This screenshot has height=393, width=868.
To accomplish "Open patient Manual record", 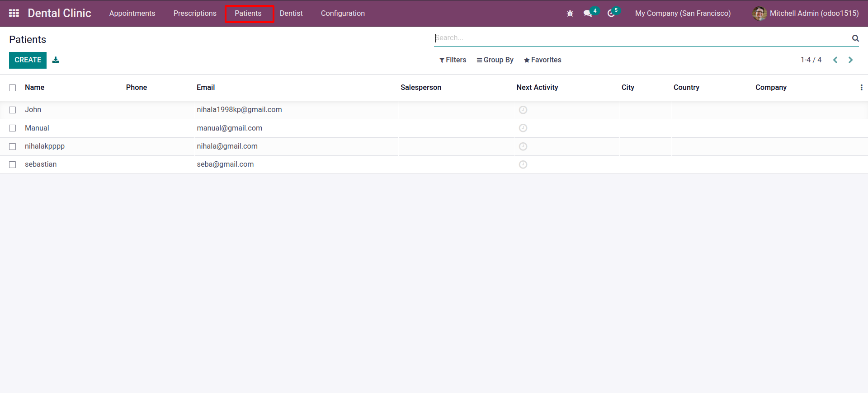I will 37,128.
